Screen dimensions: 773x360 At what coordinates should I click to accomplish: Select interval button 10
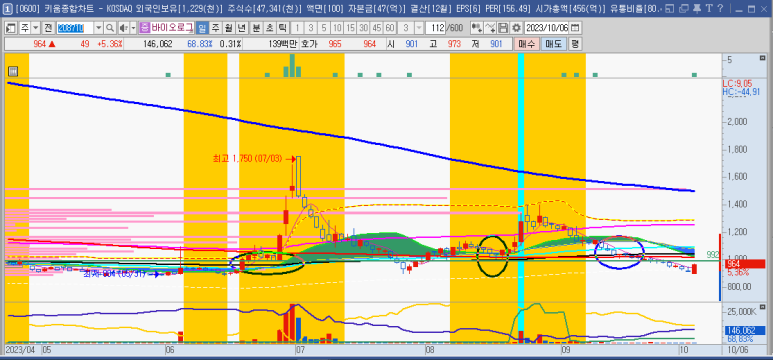point(337,28)
